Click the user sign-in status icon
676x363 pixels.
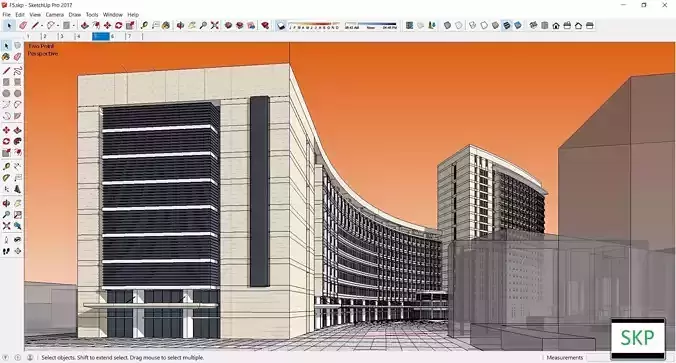pos(30,357)
